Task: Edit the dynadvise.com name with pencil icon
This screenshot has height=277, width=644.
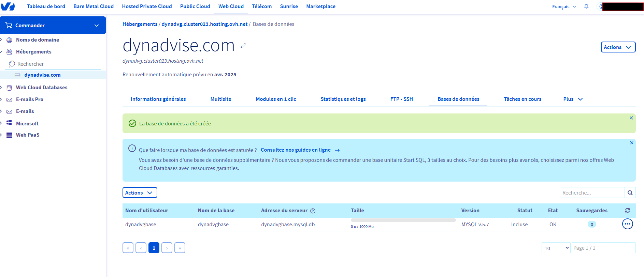Action: click(x=243, y=45)
